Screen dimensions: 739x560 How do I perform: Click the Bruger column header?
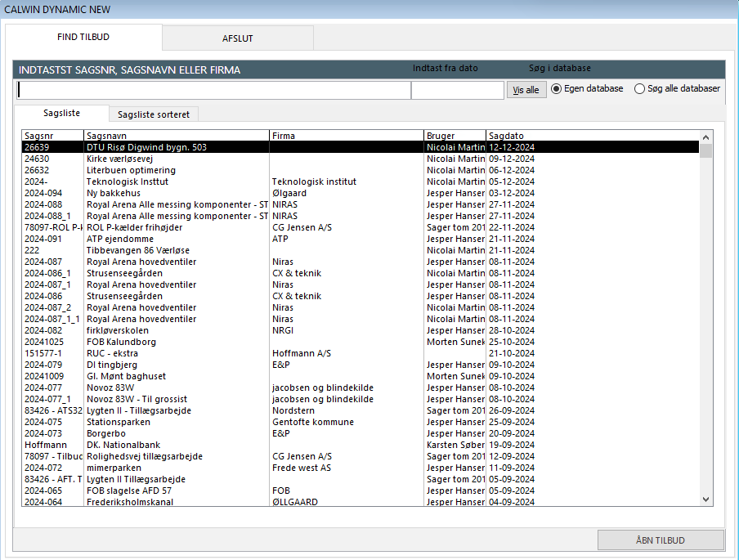click(455, 136)
